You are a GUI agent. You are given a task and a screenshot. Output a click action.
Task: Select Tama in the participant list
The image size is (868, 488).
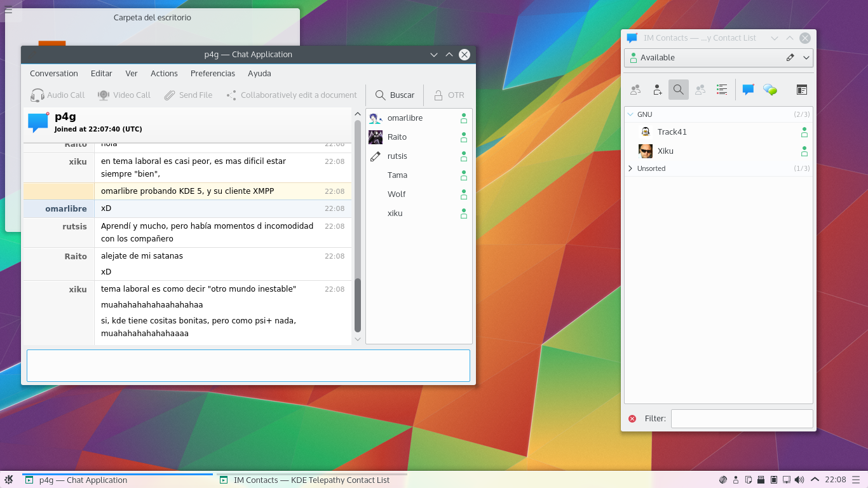[419, 175]
